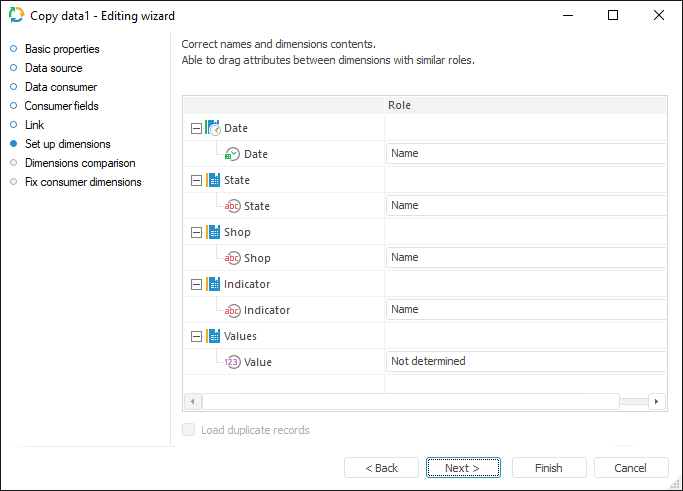This screenshot has height=491, width=683.
Task: Click the horizontal scrollbar right arrow
Action: [x=657, y=401]
